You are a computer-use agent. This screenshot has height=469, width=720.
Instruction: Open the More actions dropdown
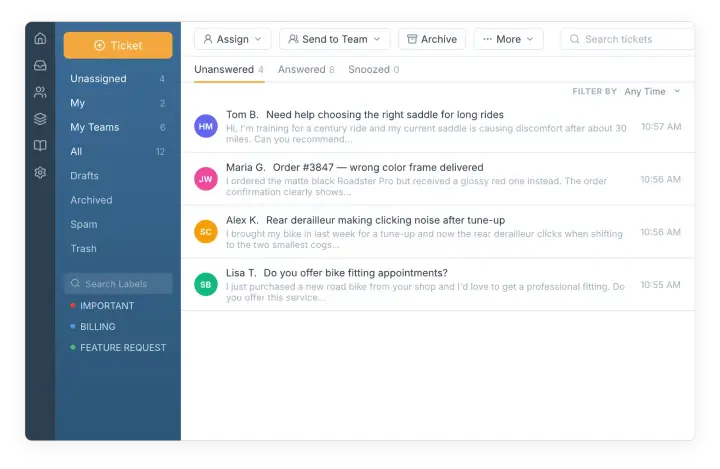(508, 40)
